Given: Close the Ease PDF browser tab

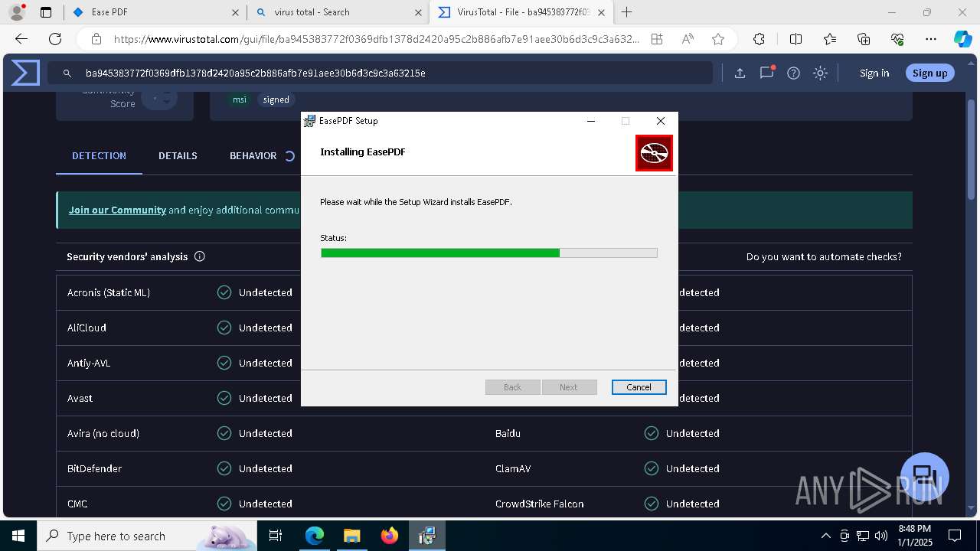Looking at the screenshot, I should 235,12.
